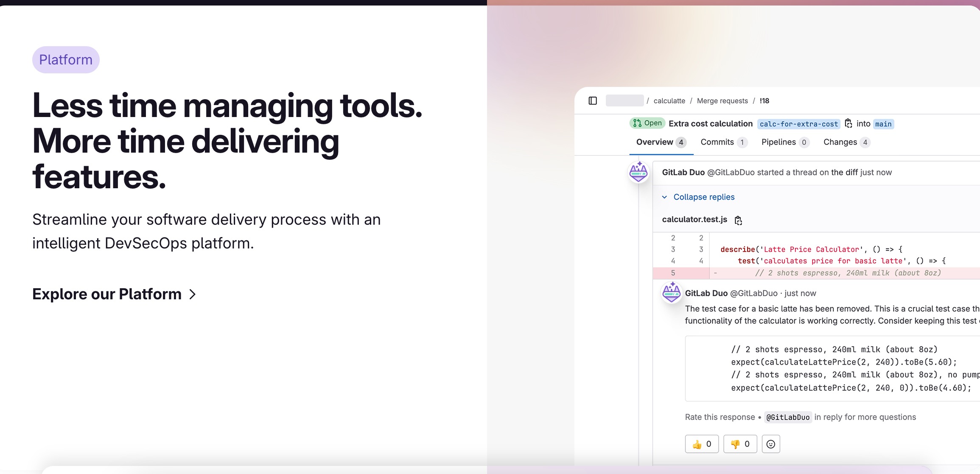The height and width of the screenshot is (474, 980).
Task: Select the Overview tab
Action: pos(655,142)
